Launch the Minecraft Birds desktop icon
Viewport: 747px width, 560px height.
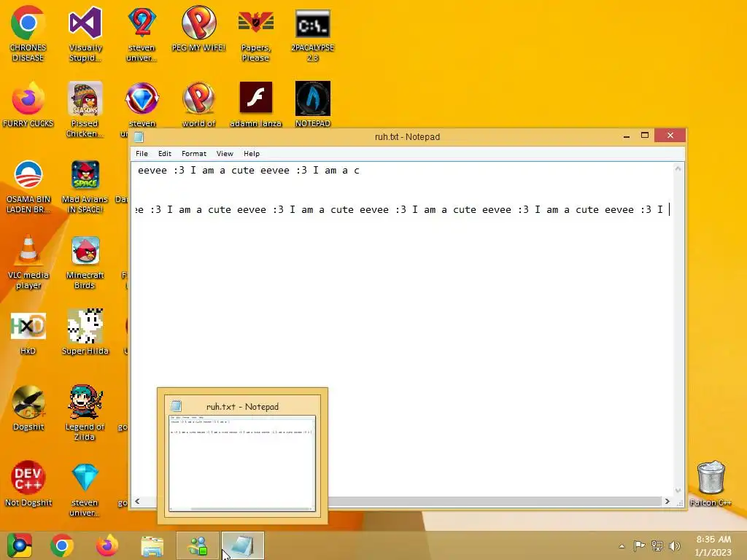coord(85,262)
